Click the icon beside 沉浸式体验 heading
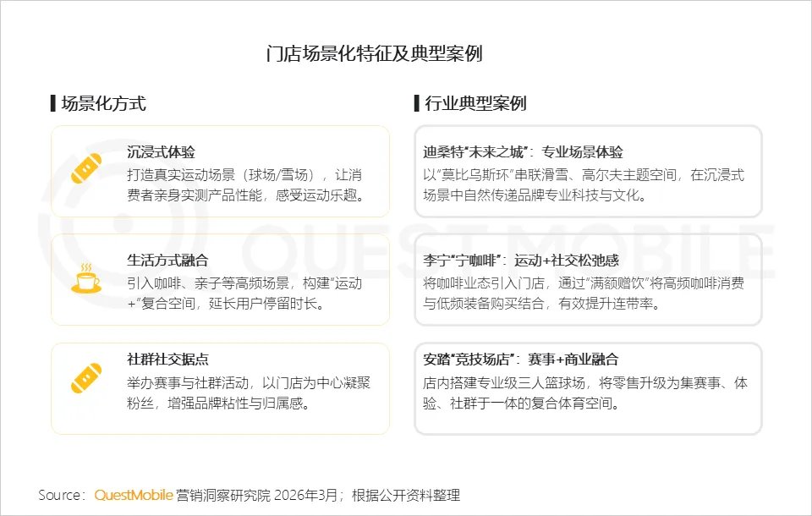 pos(86,168)
